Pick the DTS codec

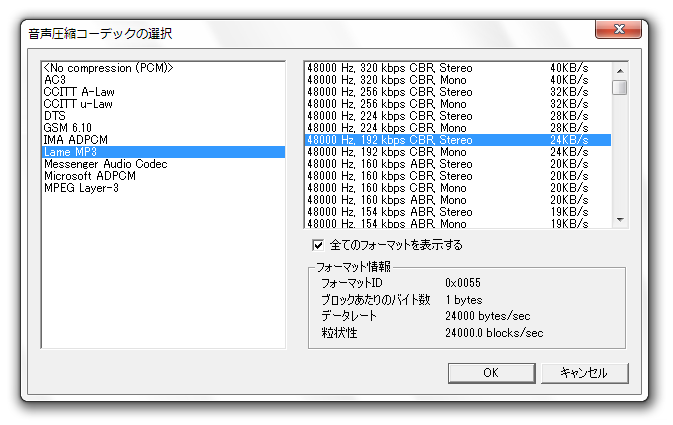tap(163, 116)
